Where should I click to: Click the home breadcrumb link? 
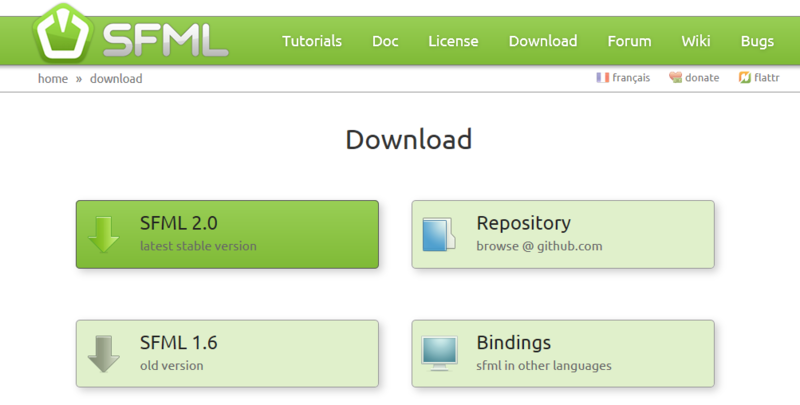(53, 79)
